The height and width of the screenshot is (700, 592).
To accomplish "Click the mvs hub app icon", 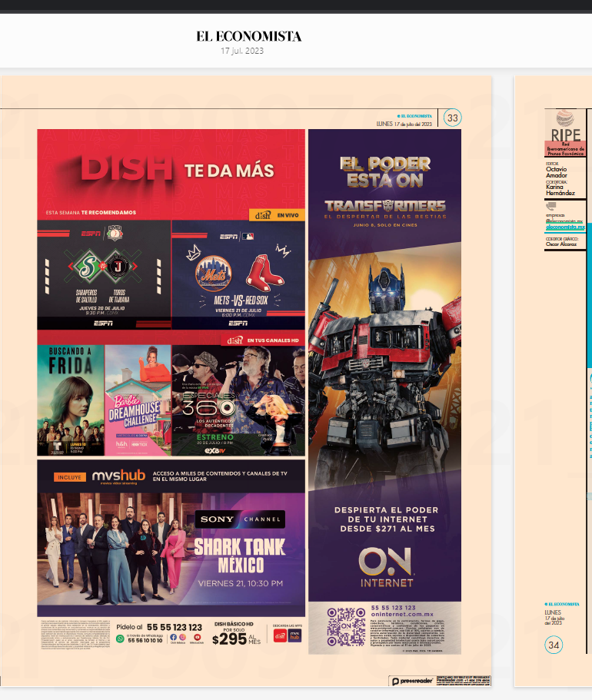I will [295, 636].
